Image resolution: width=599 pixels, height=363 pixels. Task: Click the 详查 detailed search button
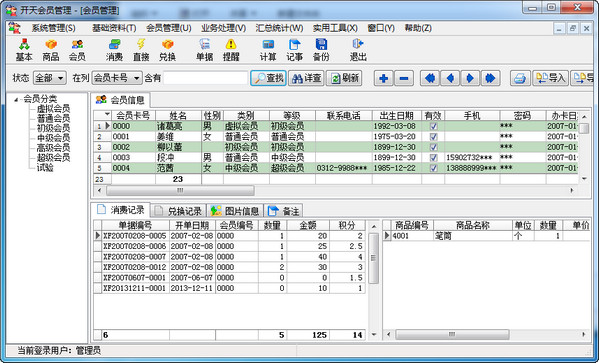306,78
